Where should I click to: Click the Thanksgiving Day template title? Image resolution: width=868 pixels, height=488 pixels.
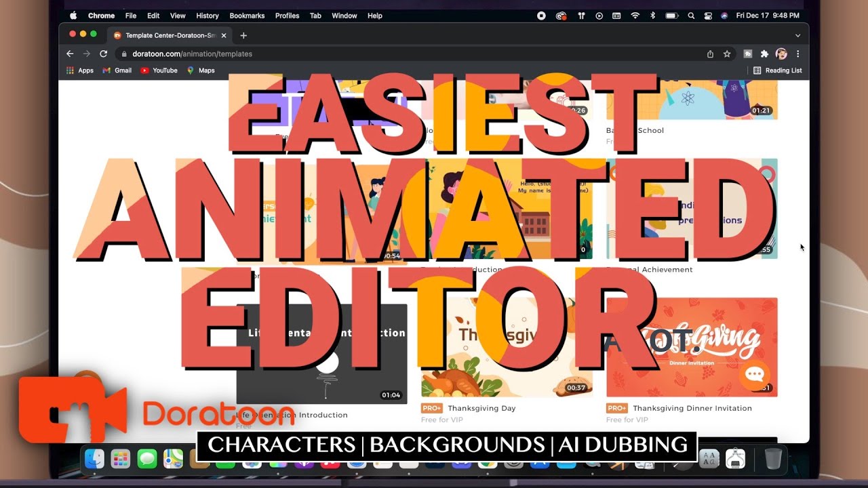pyautogui.click(x=481, y=408)
